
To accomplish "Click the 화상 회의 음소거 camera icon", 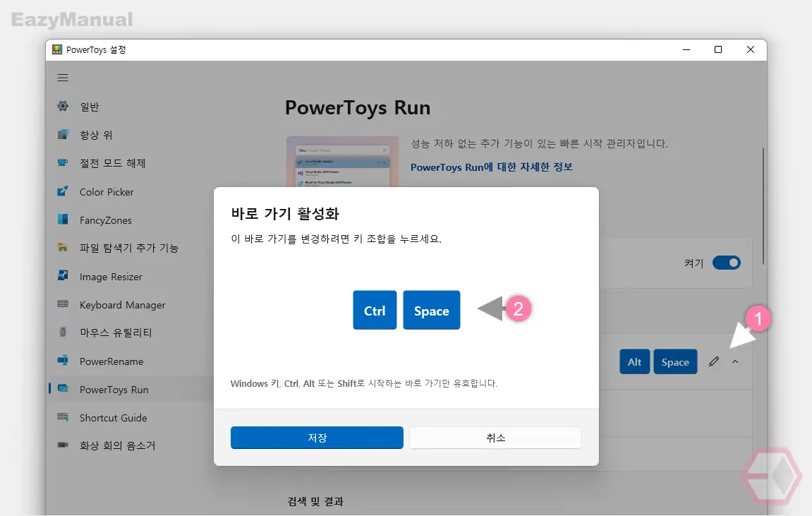I will 63,445.
